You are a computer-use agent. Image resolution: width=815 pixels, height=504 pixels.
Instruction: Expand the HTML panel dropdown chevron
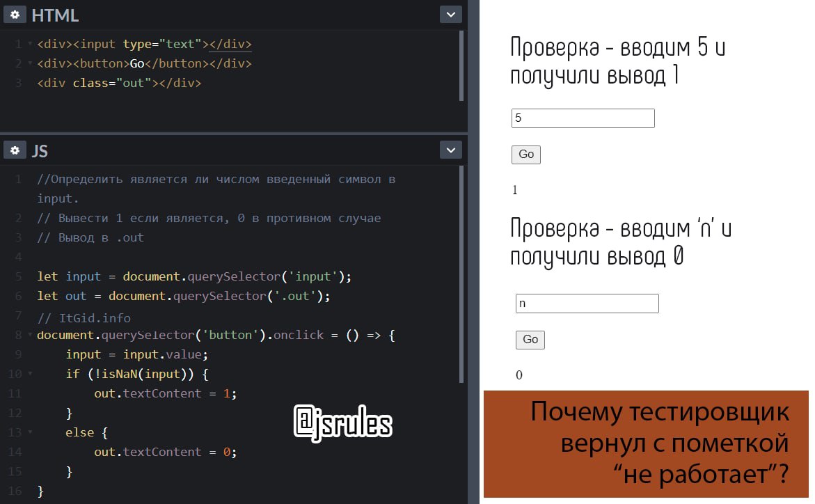coord(450,15)
